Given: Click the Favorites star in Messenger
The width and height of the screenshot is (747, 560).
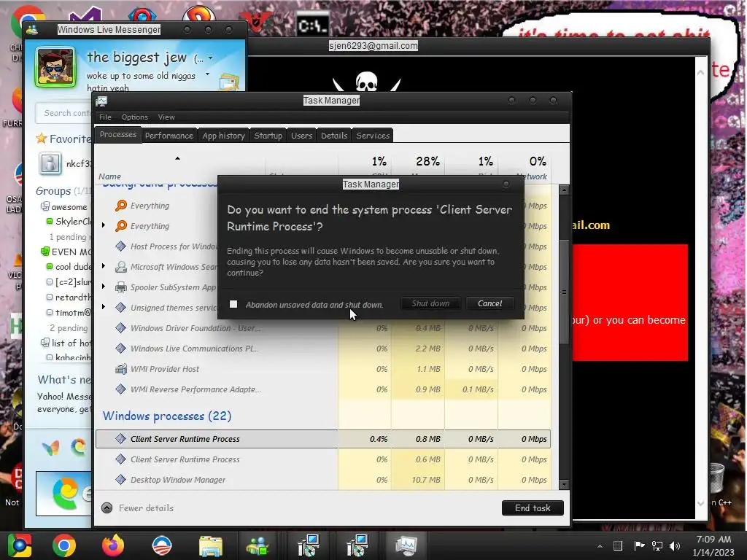Looking at the screenshot, I should (x=42, y=139).
